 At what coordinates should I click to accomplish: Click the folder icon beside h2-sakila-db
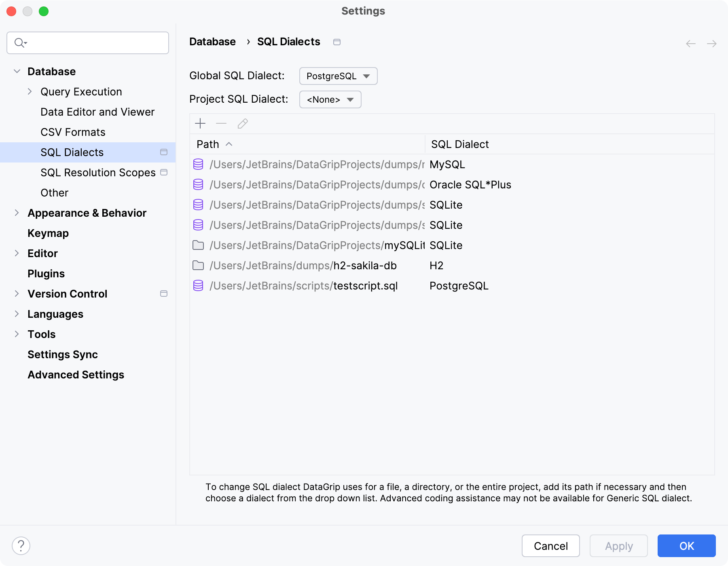point(199,266)
